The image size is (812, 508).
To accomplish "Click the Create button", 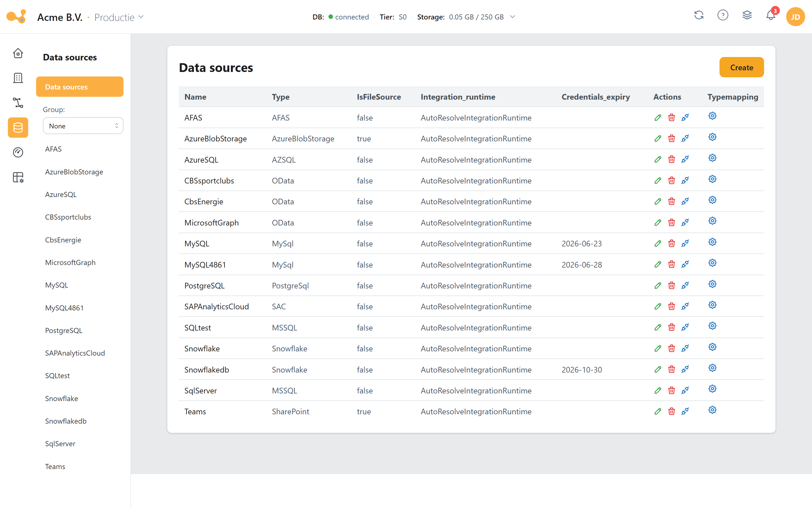I will [741, 67].
